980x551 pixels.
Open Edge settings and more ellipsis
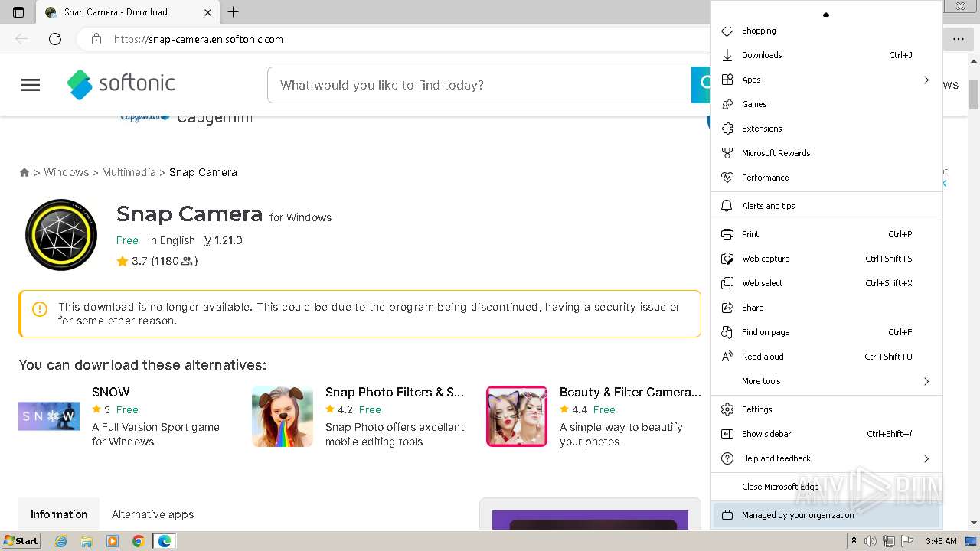point(959,39)
